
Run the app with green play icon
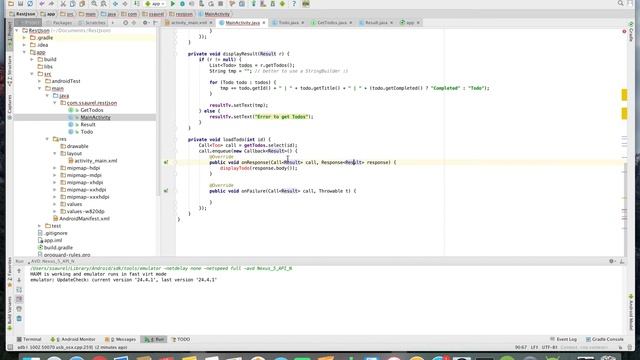[x=173, y=4]
